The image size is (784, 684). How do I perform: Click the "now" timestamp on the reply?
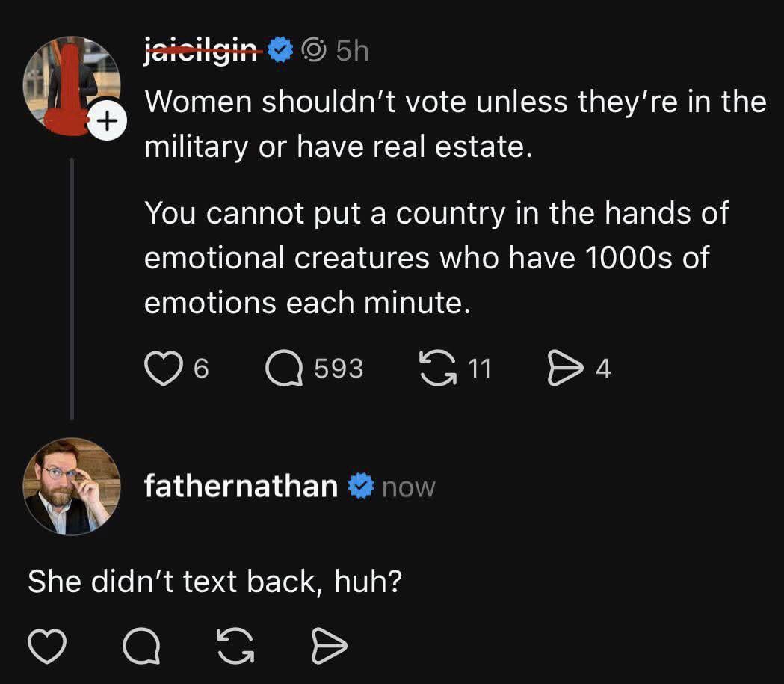pos(408,487)
